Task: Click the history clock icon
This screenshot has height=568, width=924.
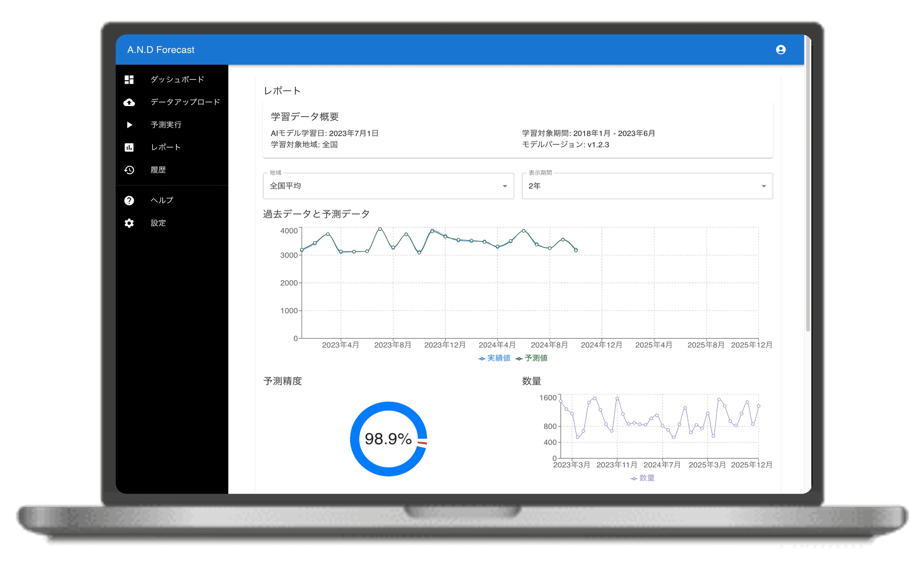Action: click(129, 170)
